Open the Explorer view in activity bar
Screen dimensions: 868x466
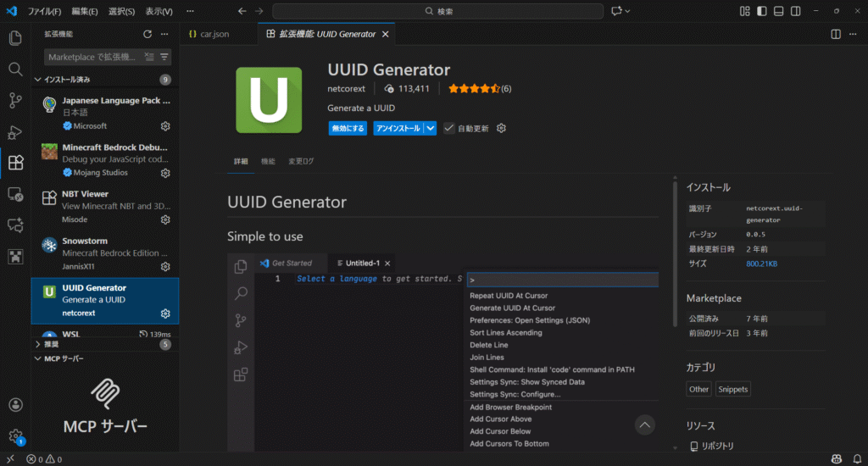pos(15,38)
